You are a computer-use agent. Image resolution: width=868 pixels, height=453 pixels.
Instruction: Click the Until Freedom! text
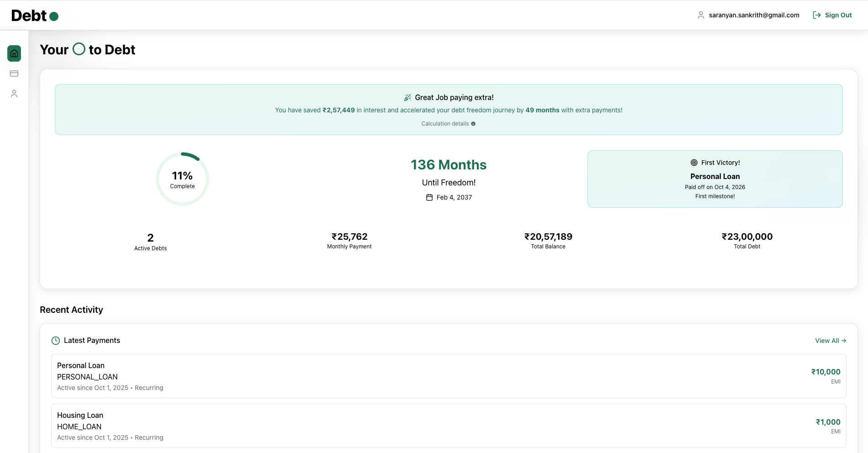click(x=449, y=183)
